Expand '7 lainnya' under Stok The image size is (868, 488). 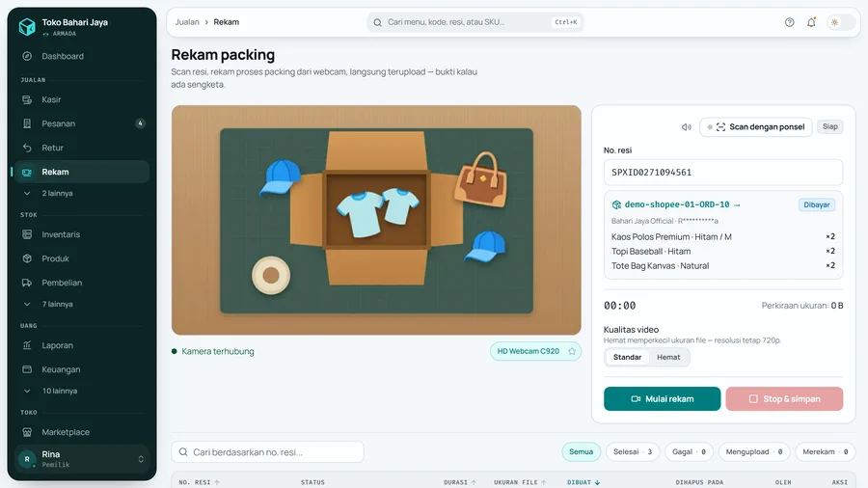[82, 304]
